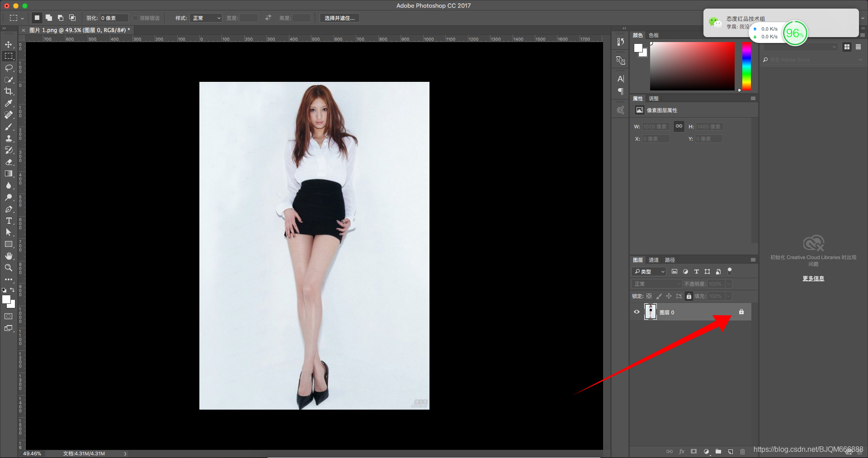Select the Dodge tool
This screenshot has height=458, width=868.
point(9,197)
